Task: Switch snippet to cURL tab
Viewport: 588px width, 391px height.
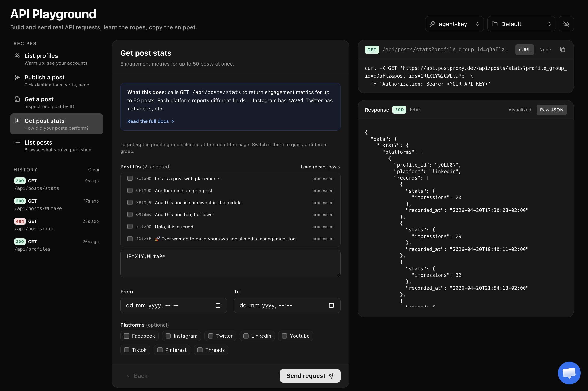Action: (524, 50)
